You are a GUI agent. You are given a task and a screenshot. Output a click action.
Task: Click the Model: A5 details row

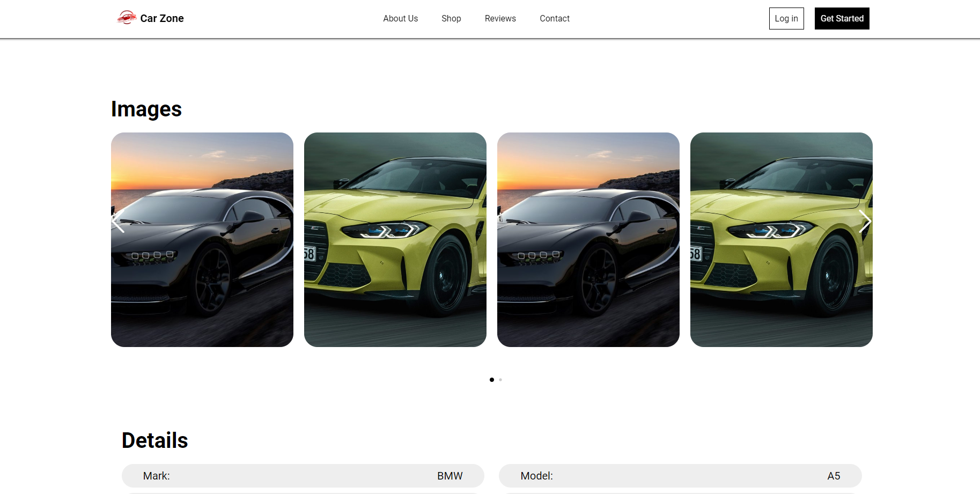tap(680, 475)
